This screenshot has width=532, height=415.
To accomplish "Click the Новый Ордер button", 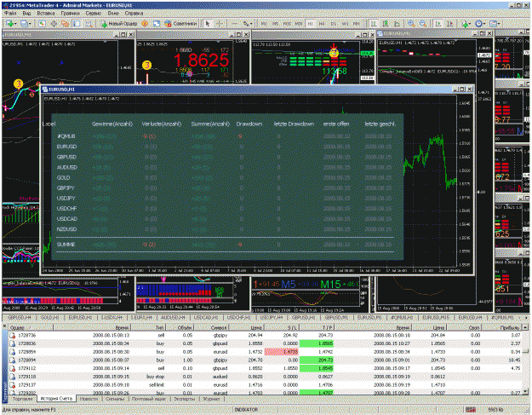I will [x=119, y=23].
